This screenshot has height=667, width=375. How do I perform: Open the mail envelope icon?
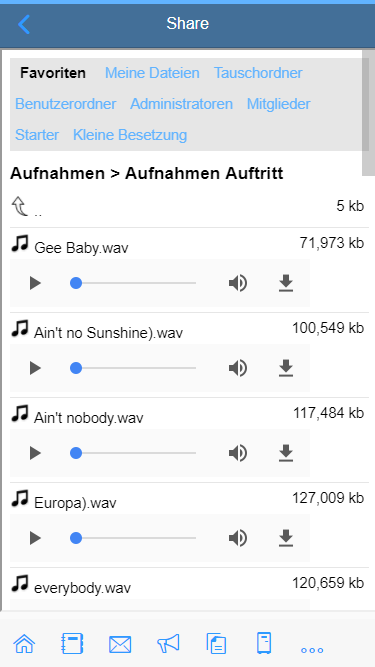pos(120,644)
